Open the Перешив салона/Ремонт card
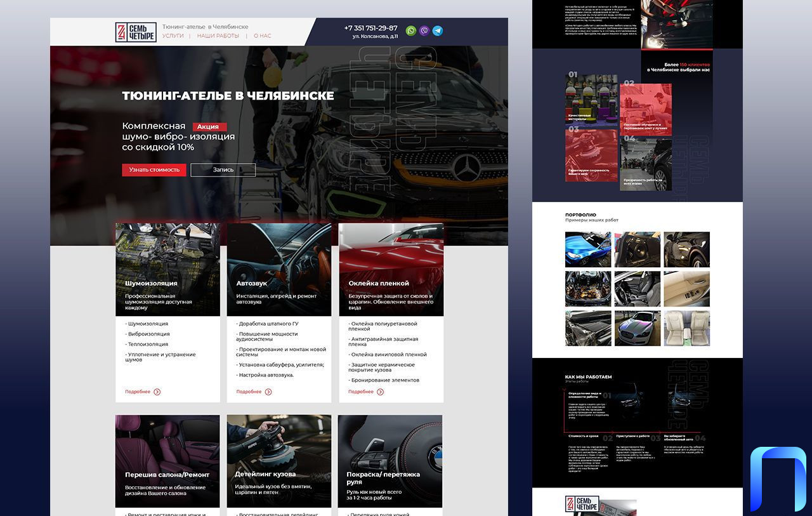This screenshot has height=516, width=812. [x=167, y=461]
